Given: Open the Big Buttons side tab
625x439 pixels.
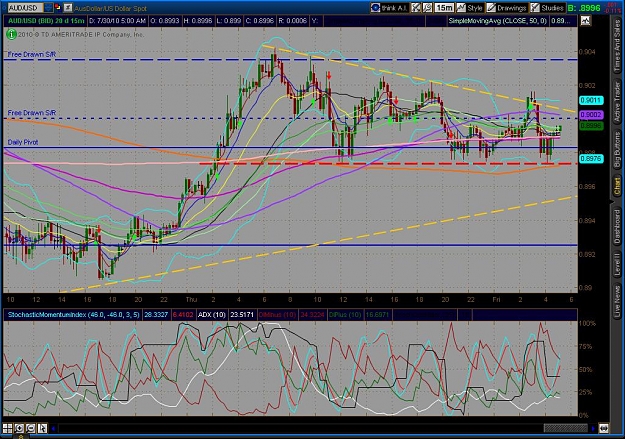Looking at the screenshot, I should [617, 149].
